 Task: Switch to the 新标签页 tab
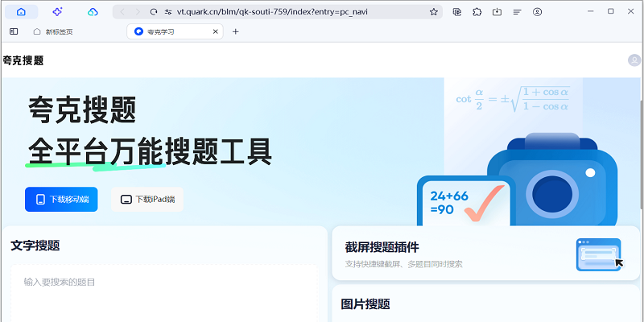coord(53,31)
